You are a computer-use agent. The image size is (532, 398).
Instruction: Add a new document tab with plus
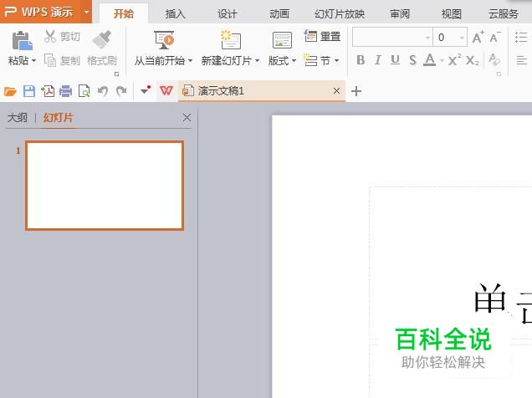[356, 91]
